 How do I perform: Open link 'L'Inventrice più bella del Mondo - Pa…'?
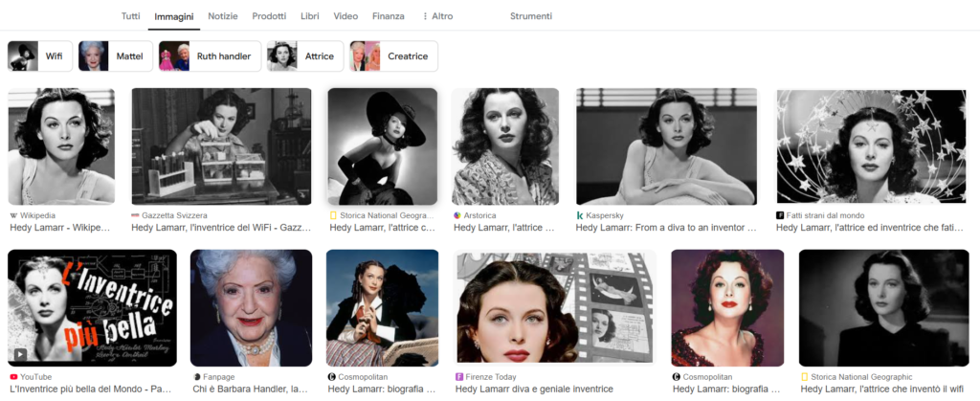pos(91,390)
